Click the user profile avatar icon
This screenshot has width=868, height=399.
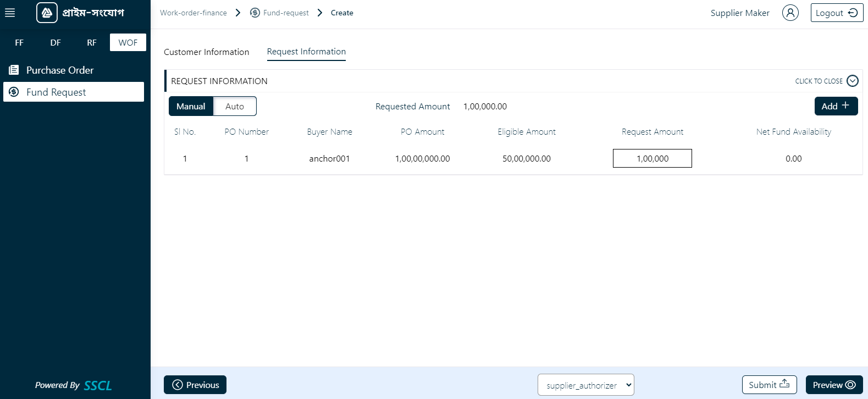click(790, 13)
